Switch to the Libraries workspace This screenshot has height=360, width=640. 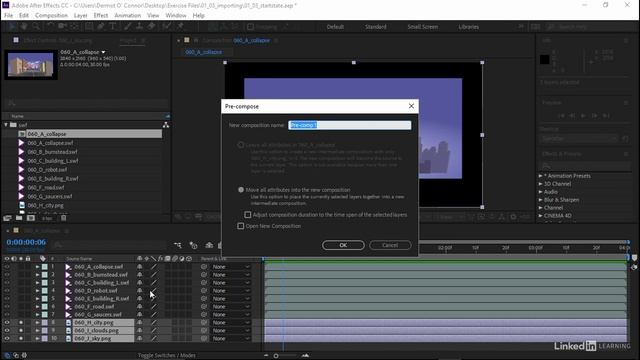point(469,27)
